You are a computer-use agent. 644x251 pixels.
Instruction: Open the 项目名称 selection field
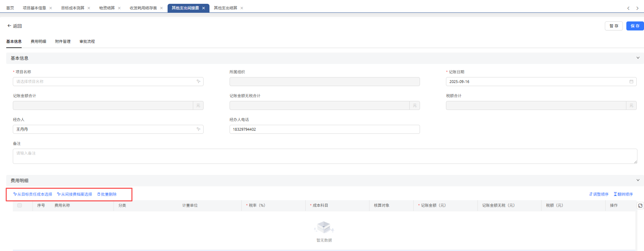point(104,82)
